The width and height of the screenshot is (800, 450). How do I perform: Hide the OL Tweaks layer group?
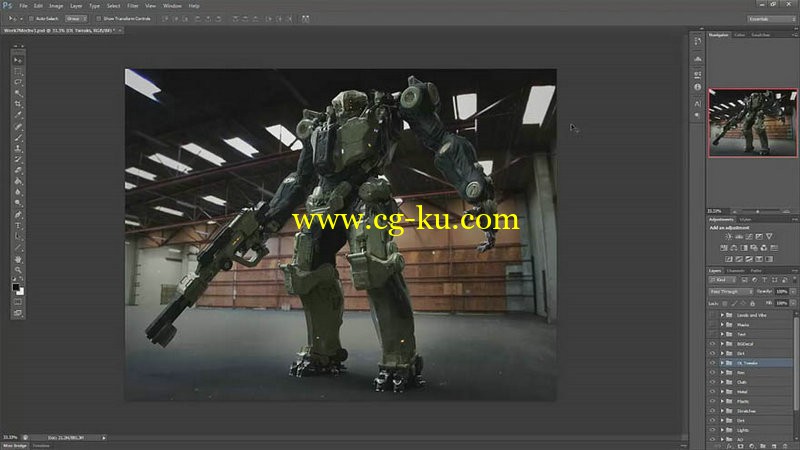[x=712, y=363]
